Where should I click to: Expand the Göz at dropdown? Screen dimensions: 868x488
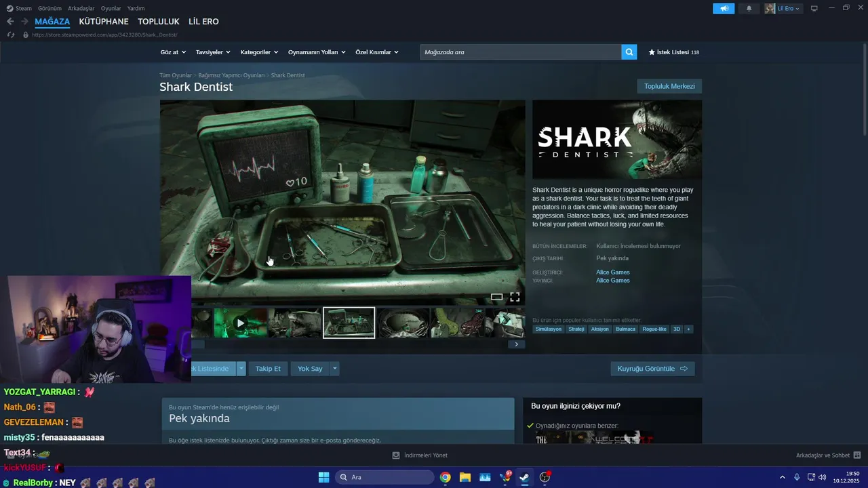(173, 52)
